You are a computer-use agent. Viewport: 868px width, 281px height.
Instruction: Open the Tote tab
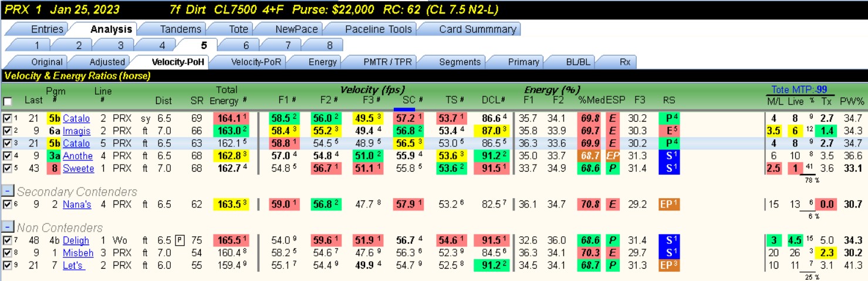tap(238, 29)
